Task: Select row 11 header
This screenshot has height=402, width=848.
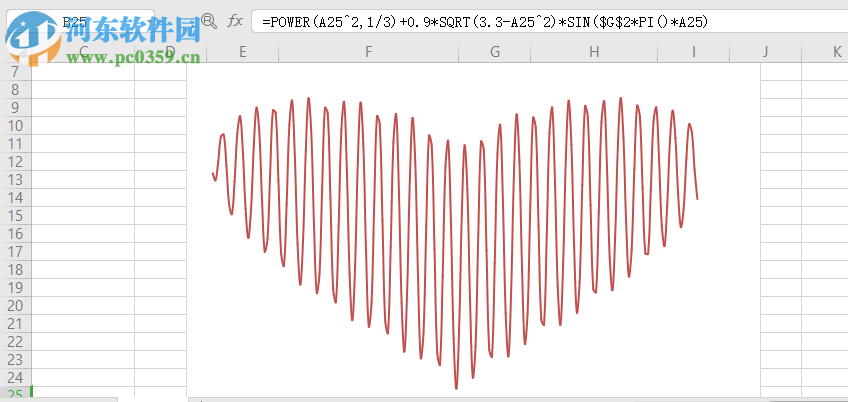Action: click(x=15, y=144)
